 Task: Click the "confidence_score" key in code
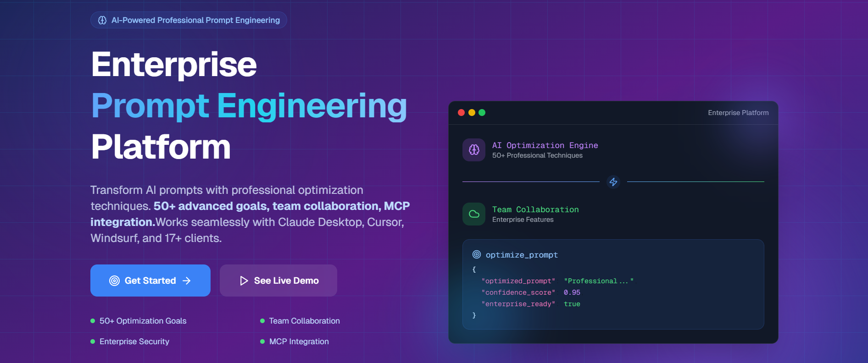click(518, 292)
